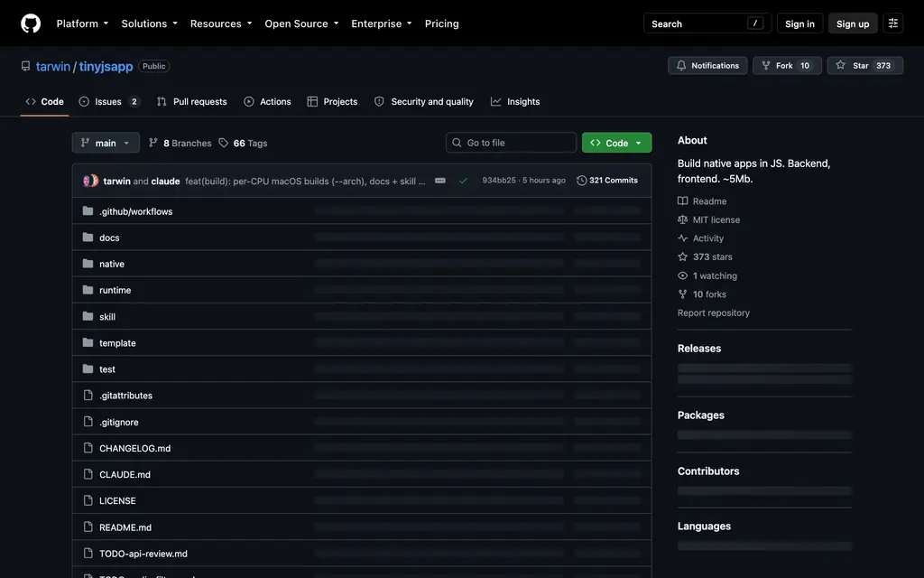Switch to the Projects tab
This screenshot has height=578, width=924.
coord(332,101)
